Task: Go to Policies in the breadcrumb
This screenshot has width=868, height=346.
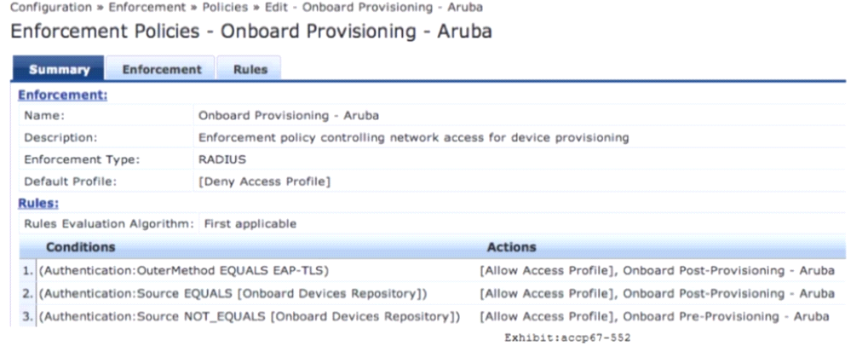Action: tap(225, 8)
